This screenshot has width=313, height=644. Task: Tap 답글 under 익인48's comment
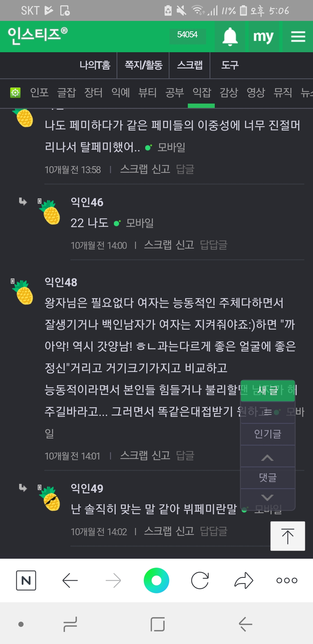185,456
